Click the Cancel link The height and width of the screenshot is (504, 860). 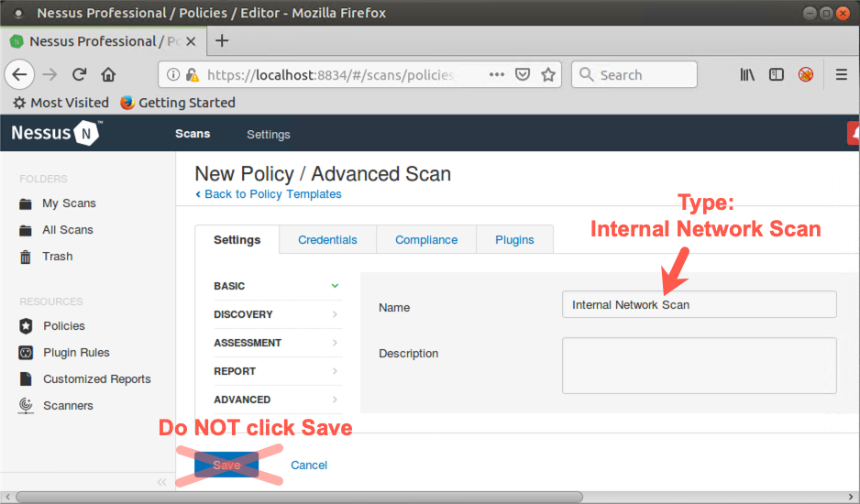point(309,466)
